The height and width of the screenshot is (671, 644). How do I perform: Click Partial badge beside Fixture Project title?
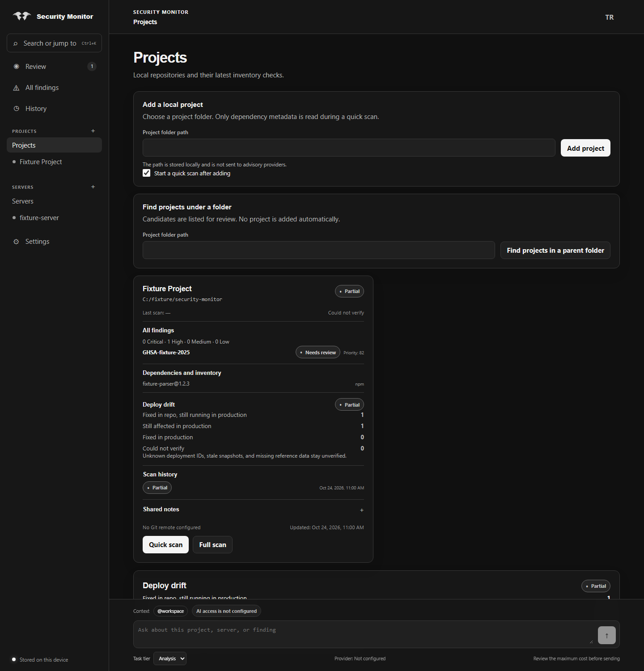tap(349, 291)
